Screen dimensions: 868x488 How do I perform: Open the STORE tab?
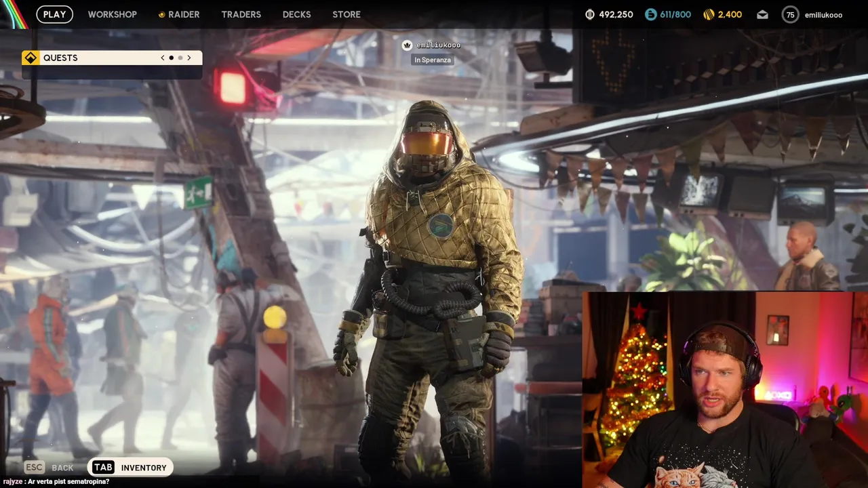click(x=347, y=14)
